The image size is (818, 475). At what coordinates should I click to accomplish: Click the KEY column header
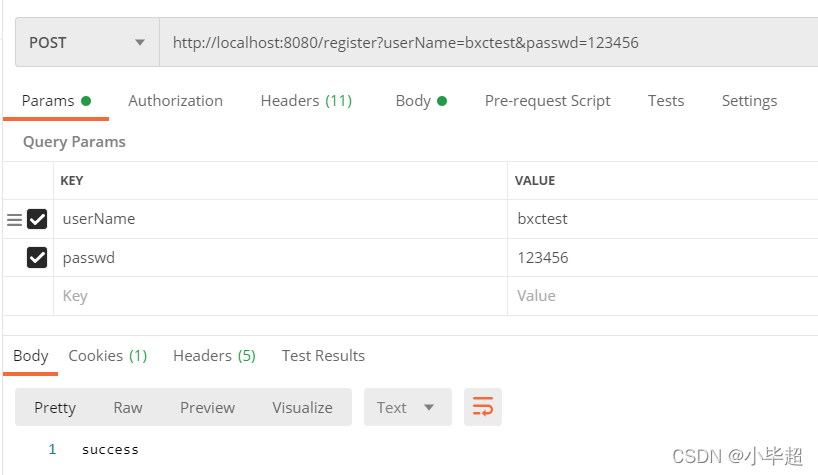[72, 180]
